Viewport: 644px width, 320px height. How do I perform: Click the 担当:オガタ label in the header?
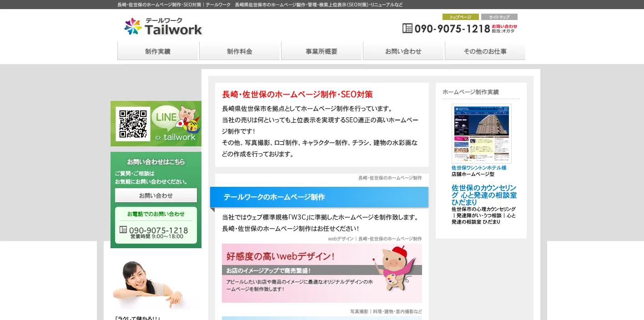pyautogui.click(x=503, y=31)
